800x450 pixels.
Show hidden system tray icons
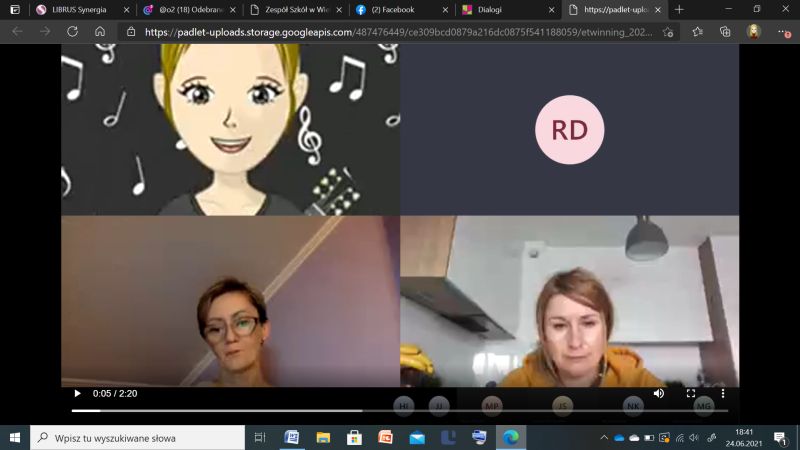point(604,437)
